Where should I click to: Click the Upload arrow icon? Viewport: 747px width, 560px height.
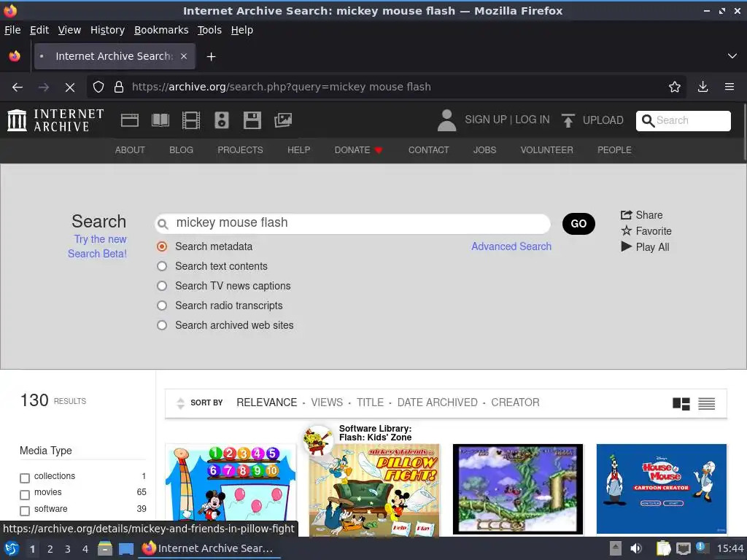568,120
